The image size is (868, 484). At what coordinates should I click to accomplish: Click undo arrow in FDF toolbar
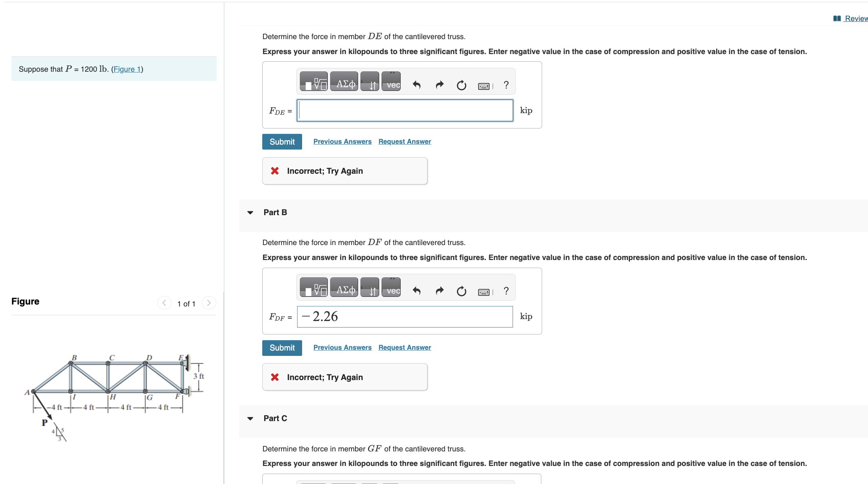pos(417,291)
